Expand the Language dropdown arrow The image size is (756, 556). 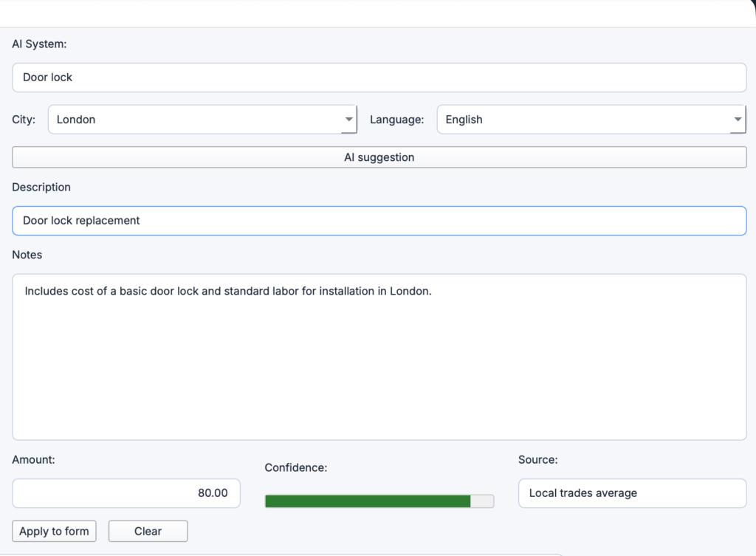(x=738, y=120)
